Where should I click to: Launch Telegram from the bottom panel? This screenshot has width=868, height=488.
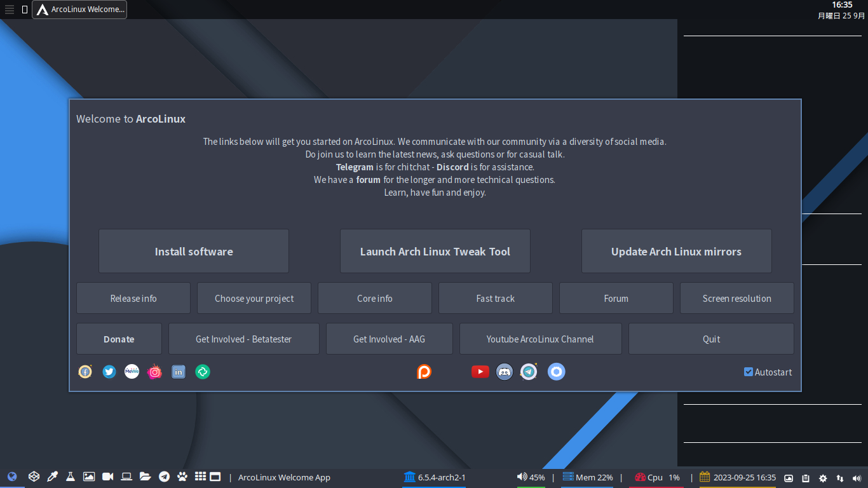[164, 477]
